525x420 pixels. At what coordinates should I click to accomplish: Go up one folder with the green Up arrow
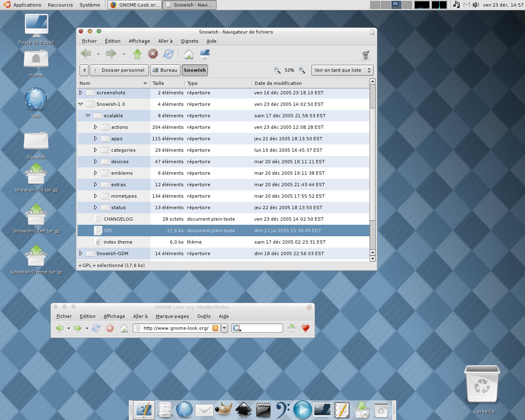click(x=137, y=54)
